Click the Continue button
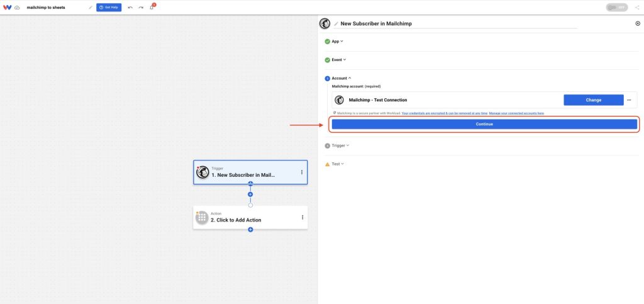 484,124
